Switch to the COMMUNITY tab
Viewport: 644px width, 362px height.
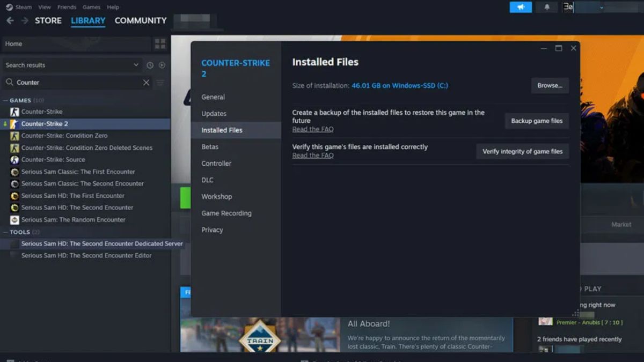(141, 20)
